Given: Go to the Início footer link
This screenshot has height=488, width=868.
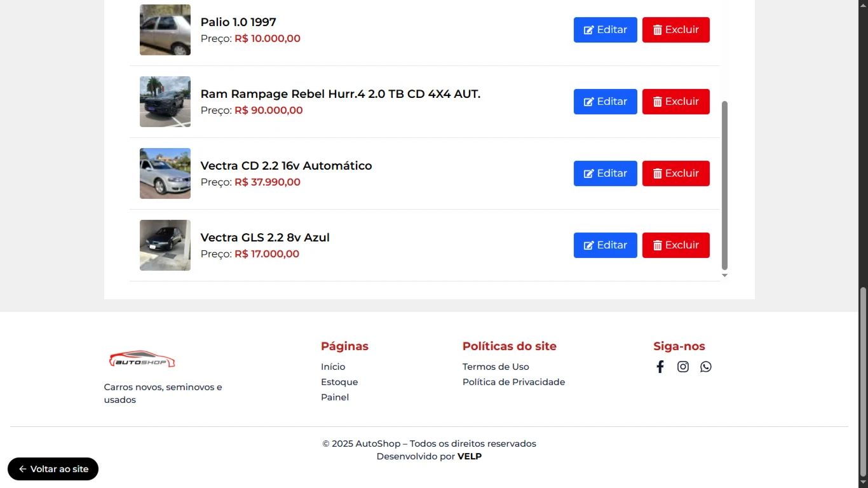Looking at the screenshot, I should pyautogui.click(x=333, y=367).
